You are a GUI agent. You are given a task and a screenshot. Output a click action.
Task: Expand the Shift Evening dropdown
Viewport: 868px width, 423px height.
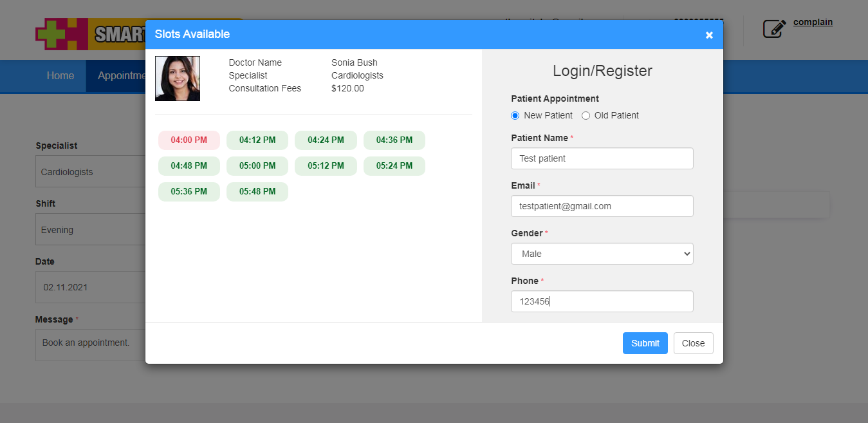pyautogui.click(x=90, y=230)
